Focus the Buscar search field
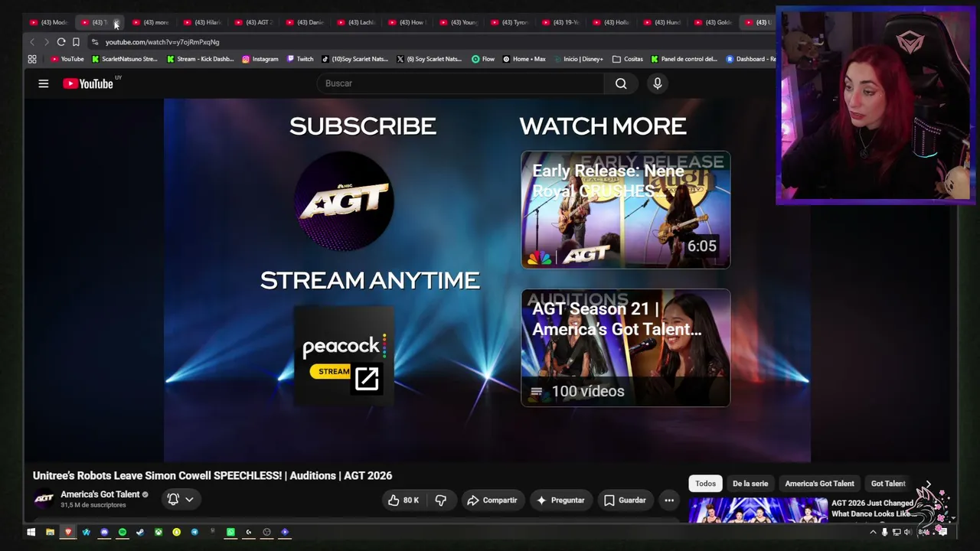This screenshot has width=980, height=551. 461,83
